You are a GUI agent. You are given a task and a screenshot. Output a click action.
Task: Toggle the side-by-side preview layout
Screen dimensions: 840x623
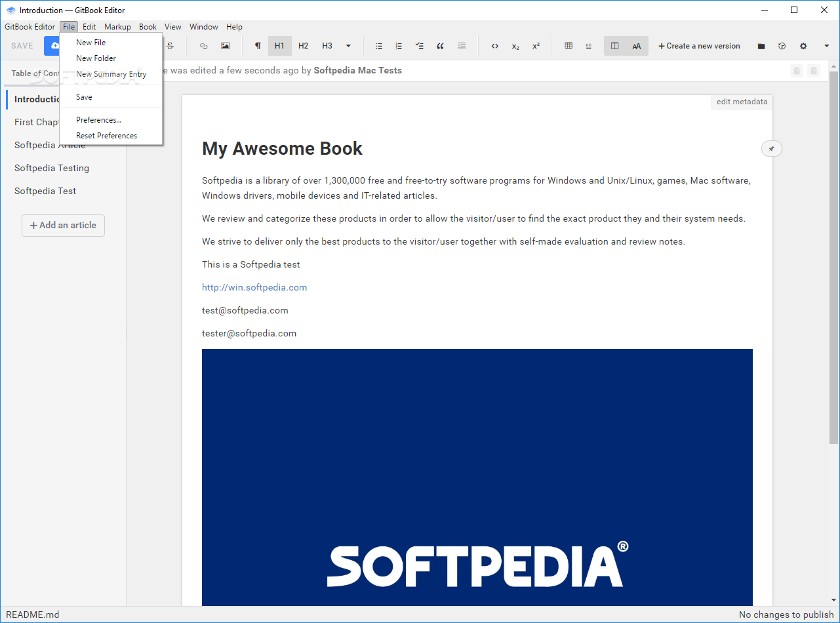614,46
